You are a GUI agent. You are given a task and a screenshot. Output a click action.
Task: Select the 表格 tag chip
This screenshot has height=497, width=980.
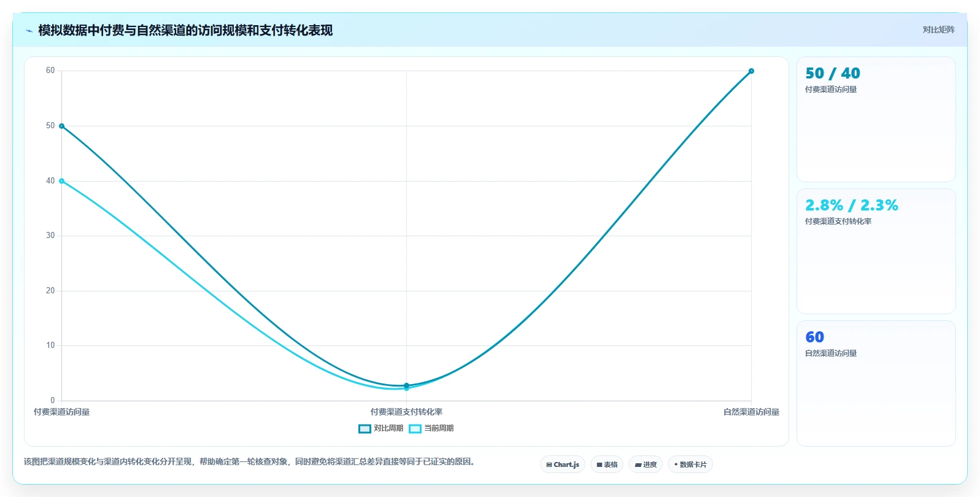point(607,464)
